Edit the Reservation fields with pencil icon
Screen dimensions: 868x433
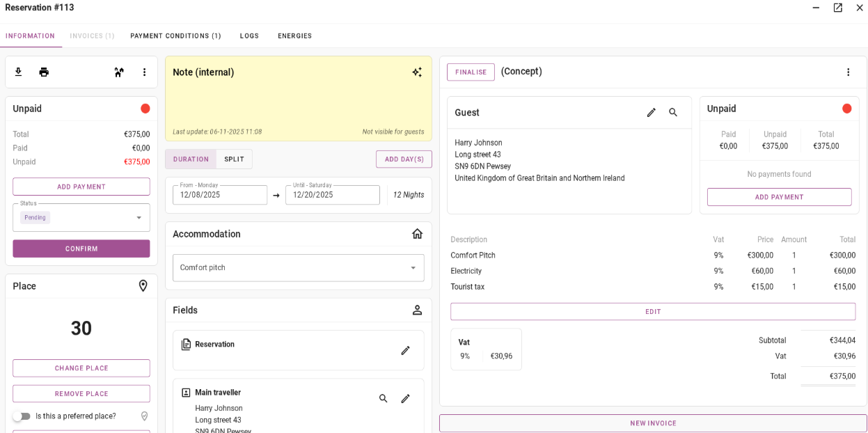(x=405, y=350)
